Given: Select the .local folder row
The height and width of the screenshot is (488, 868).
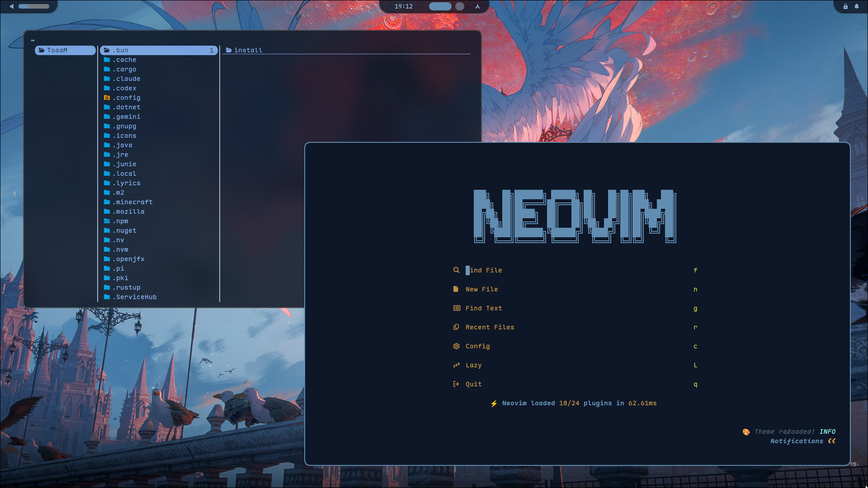Looking at the screenshot, I should coord(159,174).
